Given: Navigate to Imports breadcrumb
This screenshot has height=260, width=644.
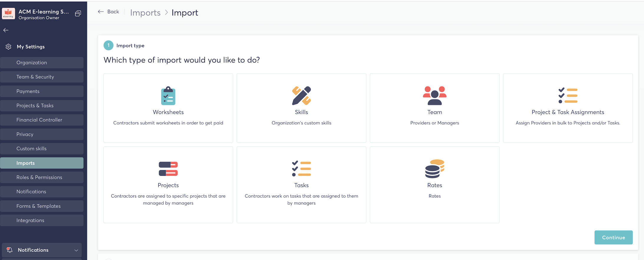Looking at the screenshot, I should point(145,13).
